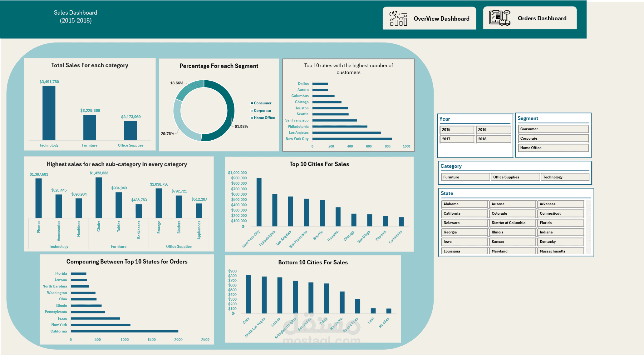Switch to the Orders Dashboard tab
This screenshot has height=355, width=644.
[542, 18]
